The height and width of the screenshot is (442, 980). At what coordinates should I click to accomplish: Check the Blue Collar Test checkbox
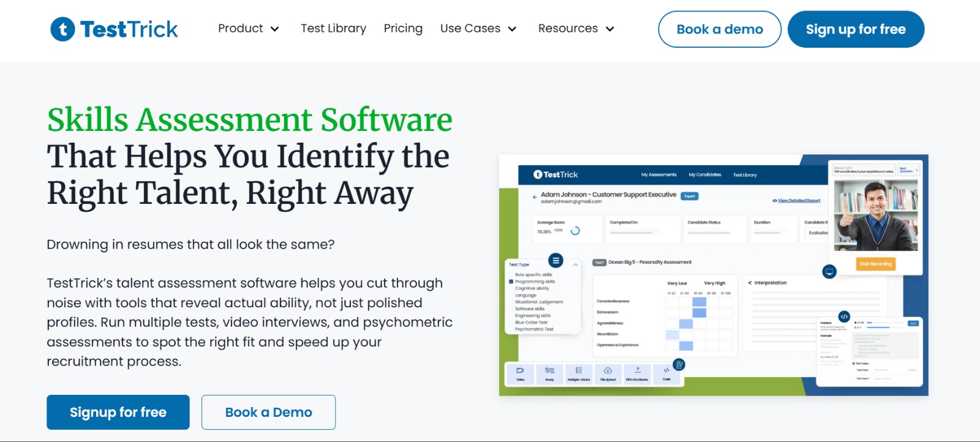pyautogui.click(x=511, y=322)
